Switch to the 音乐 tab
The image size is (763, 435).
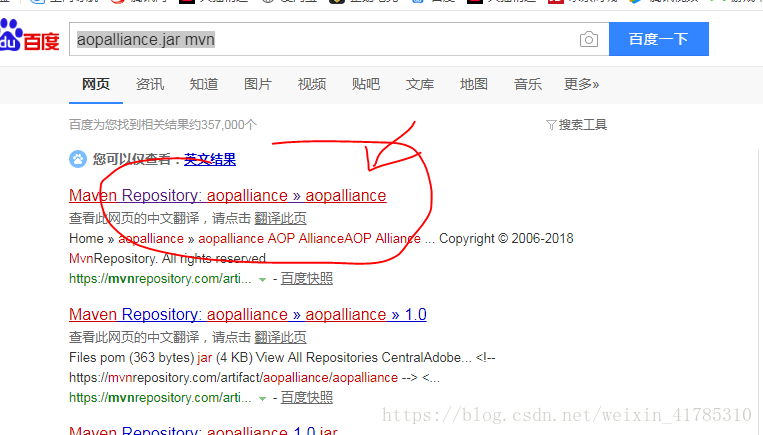click(528, 84)
